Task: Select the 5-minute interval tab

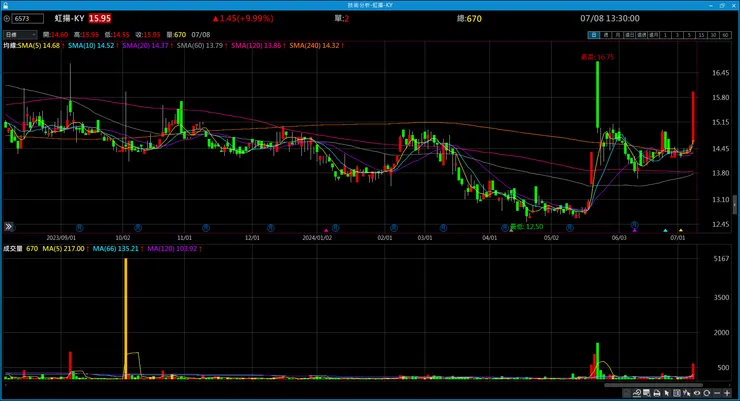Action: click(689, 35)
